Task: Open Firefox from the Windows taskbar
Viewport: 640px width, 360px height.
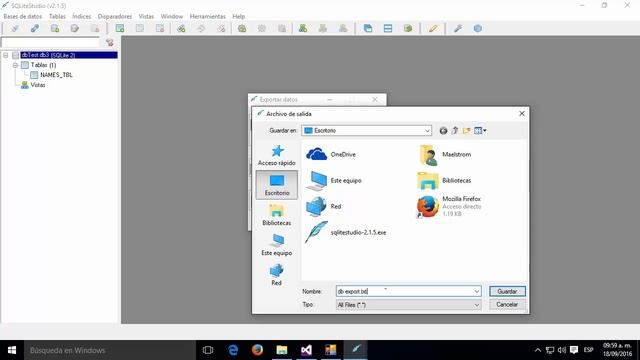Action: pos(257,350)
